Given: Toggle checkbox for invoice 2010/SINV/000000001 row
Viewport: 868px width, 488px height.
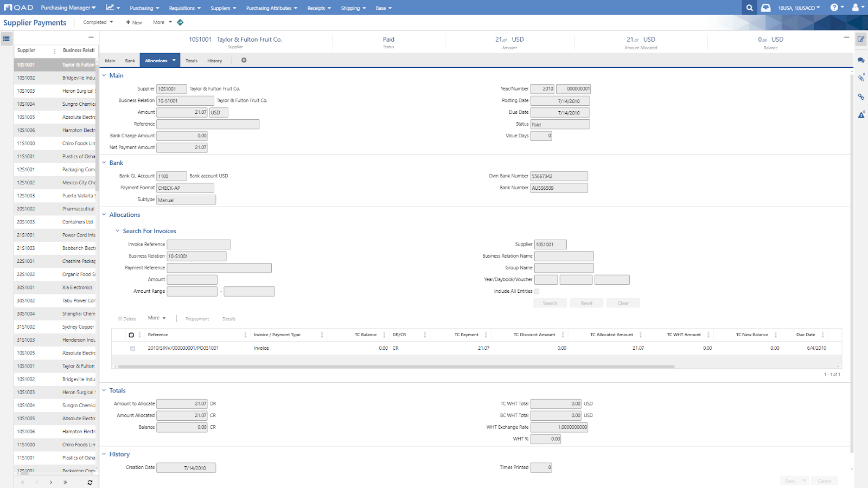Looking at the screenshot, I should click(x=132, y=348).
